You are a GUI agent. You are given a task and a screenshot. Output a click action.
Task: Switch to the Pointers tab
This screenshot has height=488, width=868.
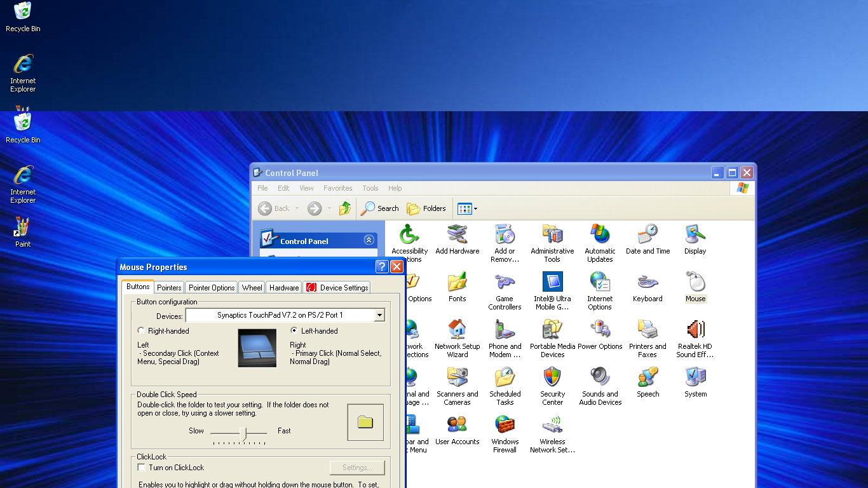tap(169, 288)
